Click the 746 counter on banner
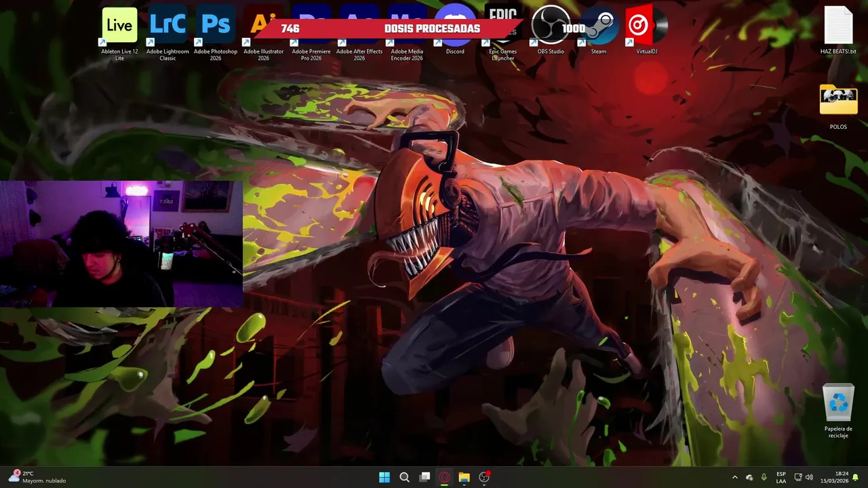Screen dimensions: 868x488 [x=290, y=28]
